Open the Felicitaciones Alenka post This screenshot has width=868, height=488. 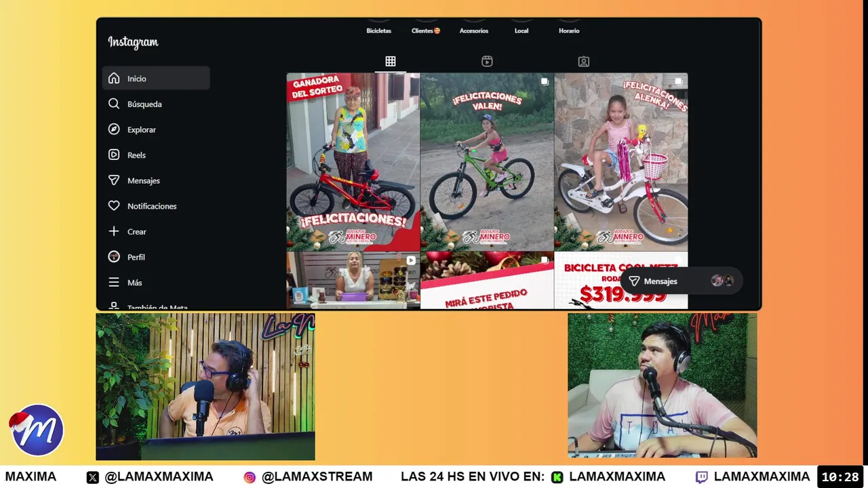[x=621, y=162]
